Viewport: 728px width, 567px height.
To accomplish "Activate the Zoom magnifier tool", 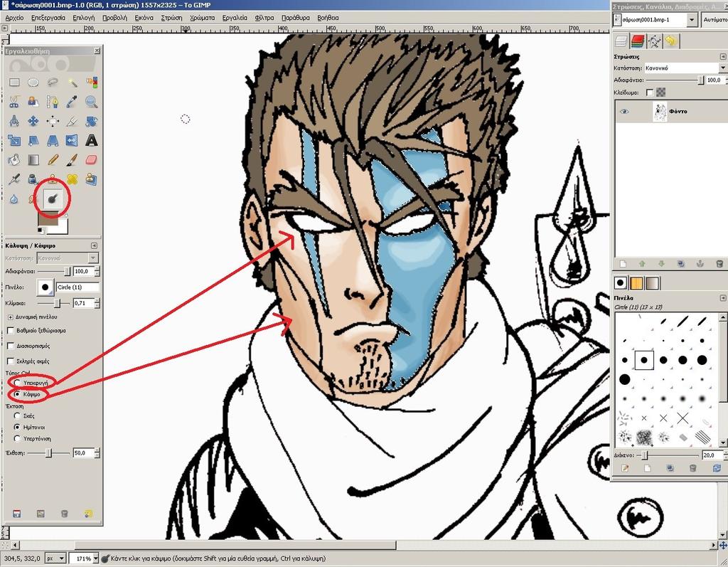I will pyautogui.click(x=92, y=102).
